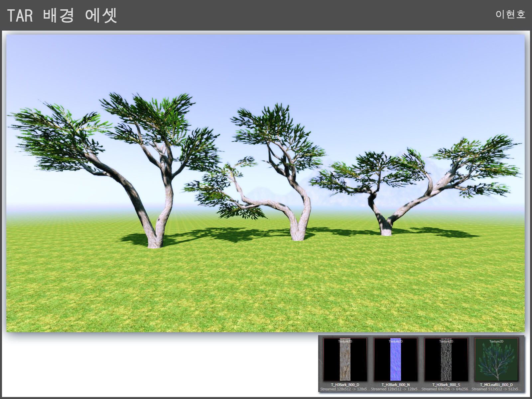Screen dimensions: 532x399
Task: Click the Texture2D label on the leaf texture
Action: (x=497, y=341)
